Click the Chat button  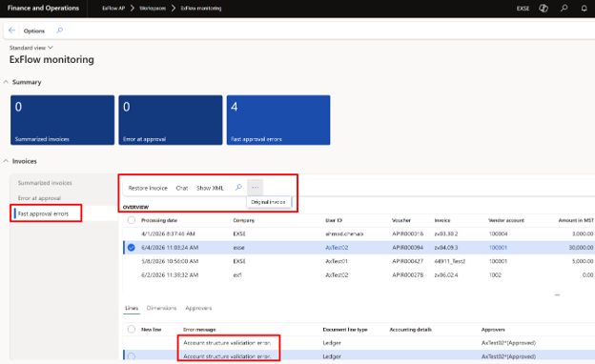tap(182, 188)
